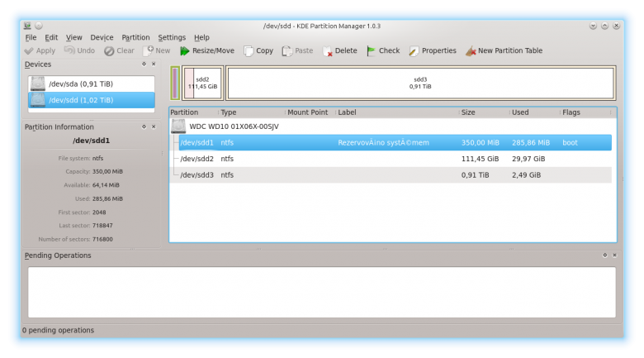Select the /dev/sdd2 partition row
This screenshot has width=644, height=358.
pos(395,159)
